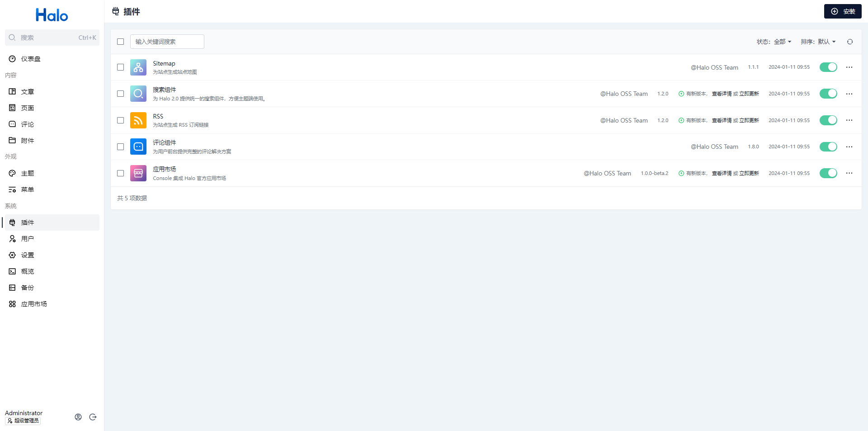Disable the 应用市场 plugin toggle
This screenshot has height=431, width=868.
point(828,173)
